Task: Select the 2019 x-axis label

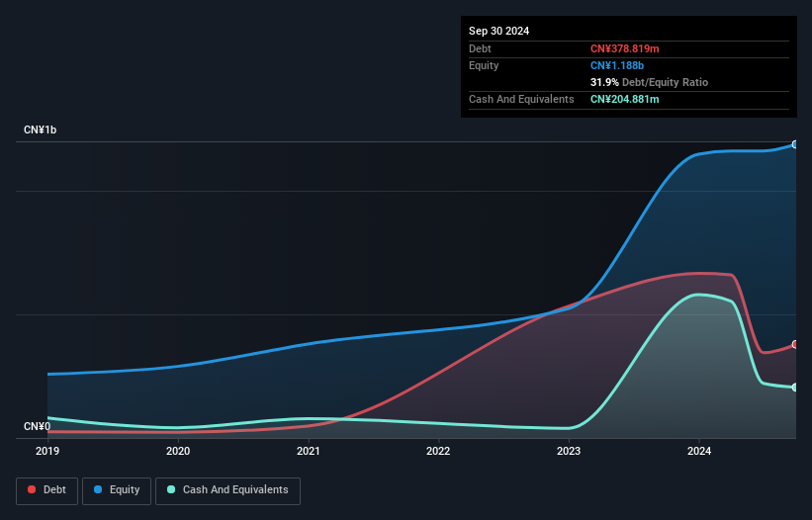Action: click(x=47, y=451)
